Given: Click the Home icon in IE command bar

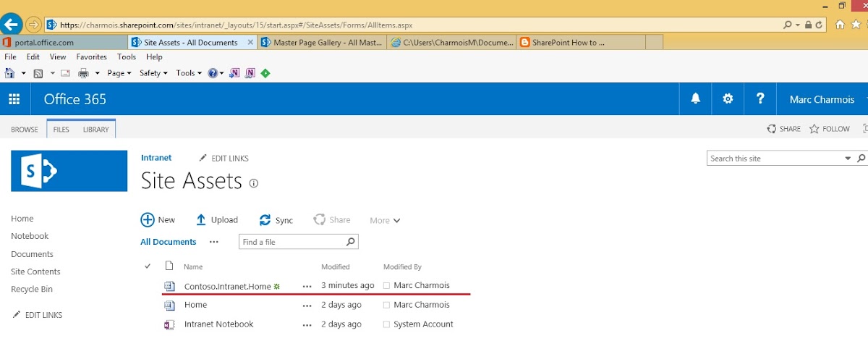Looking at the screenshot, I should 10,73.
